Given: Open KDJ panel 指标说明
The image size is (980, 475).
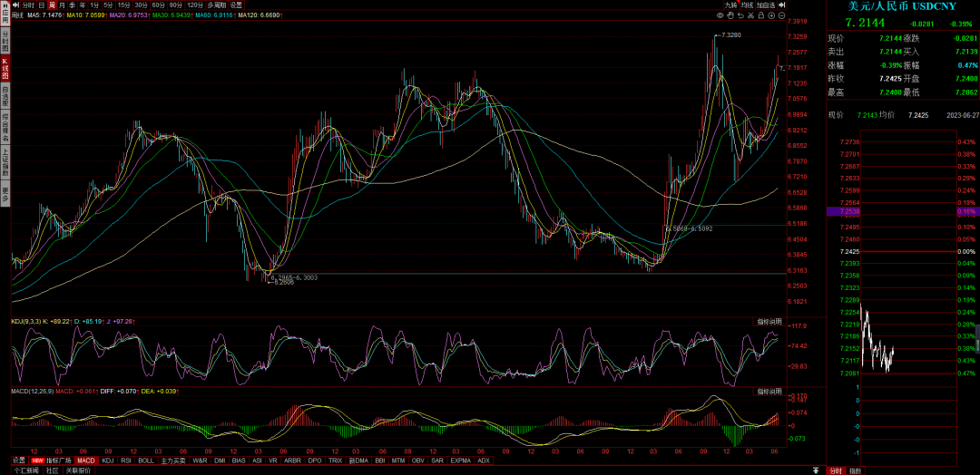Looking at the screenshot, I should pos(769,322).
